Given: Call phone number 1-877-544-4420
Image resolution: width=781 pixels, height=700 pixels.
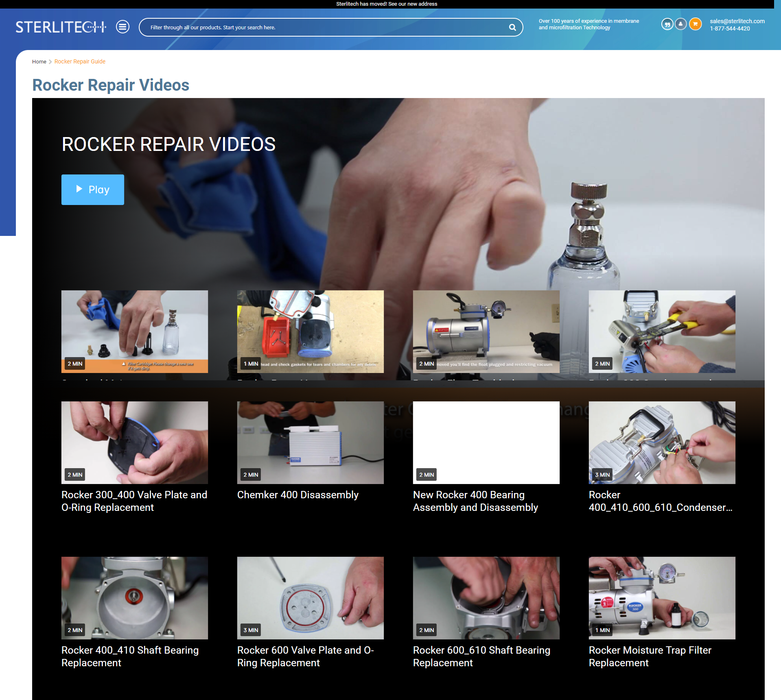Looking at the screenshot, I should coord(730,28).
